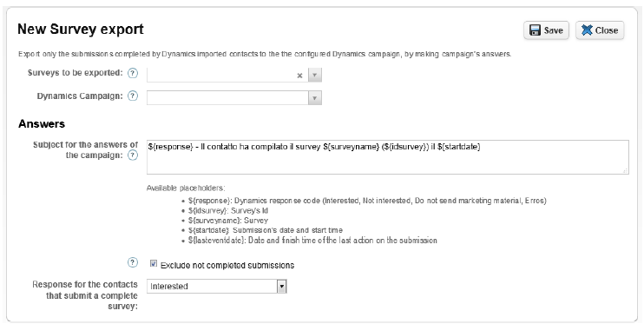Clear the Surveys to be exported selection
This screenshot has width=644, height=324.
tap(299, 76)
